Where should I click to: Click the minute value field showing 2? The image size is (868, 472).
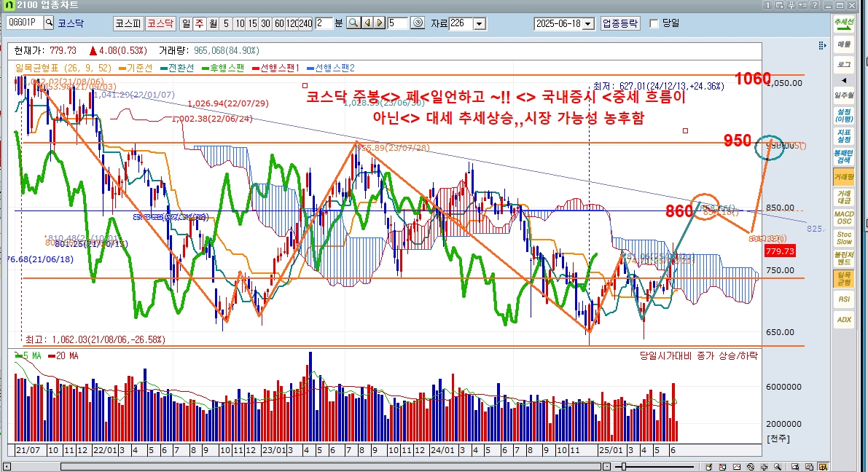point(324,23)
